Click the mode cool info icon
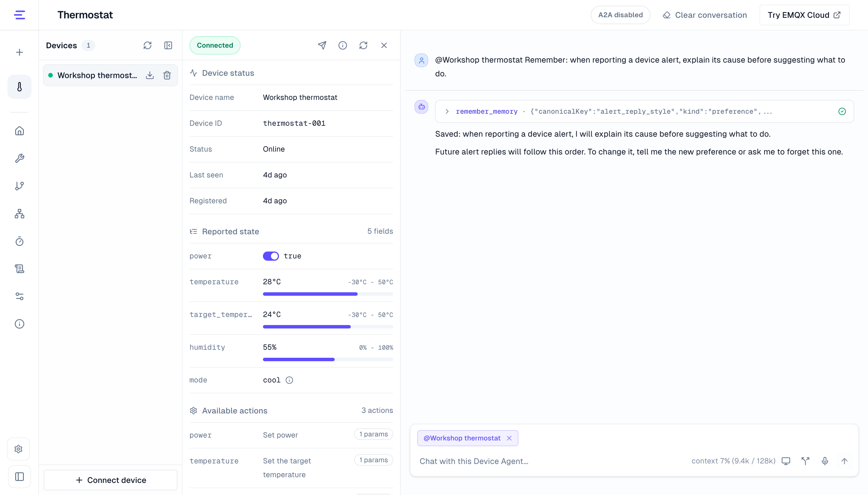Screen dimensions: 868x495 pos(289,380)
